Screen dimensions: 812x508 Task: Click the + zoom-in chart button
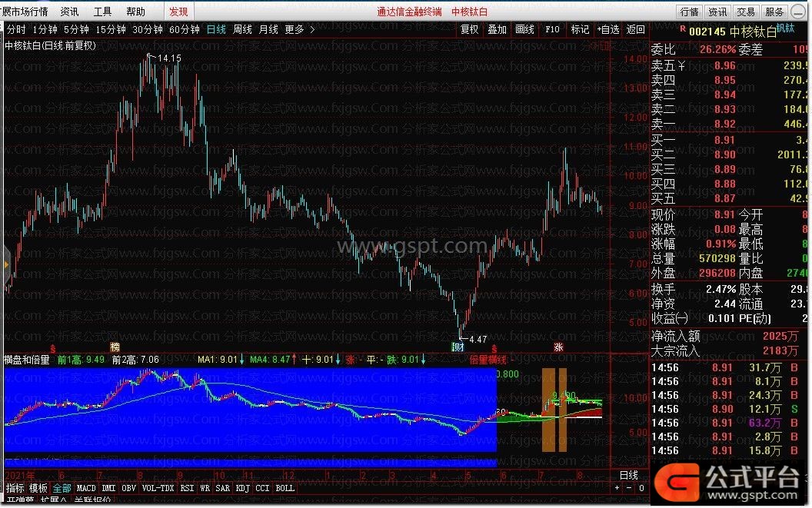(x=617, y=488)
